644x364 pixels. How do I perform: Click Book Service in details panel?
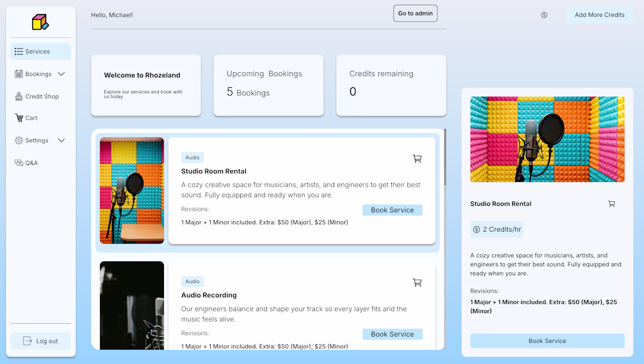point(547,341)
